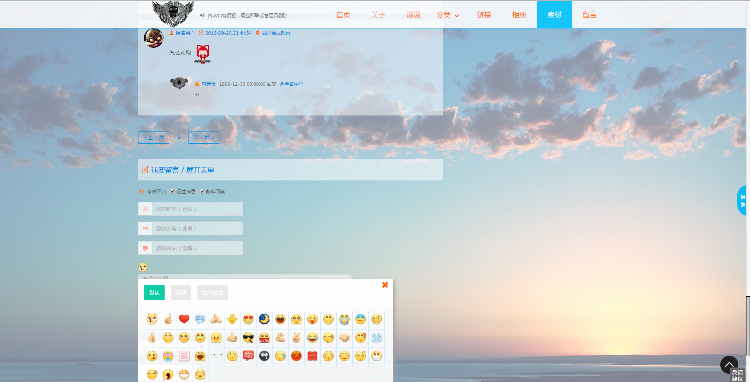750x382 pixels.
Task: Click the commenter name link in top comment
Action: click(184, 33)
